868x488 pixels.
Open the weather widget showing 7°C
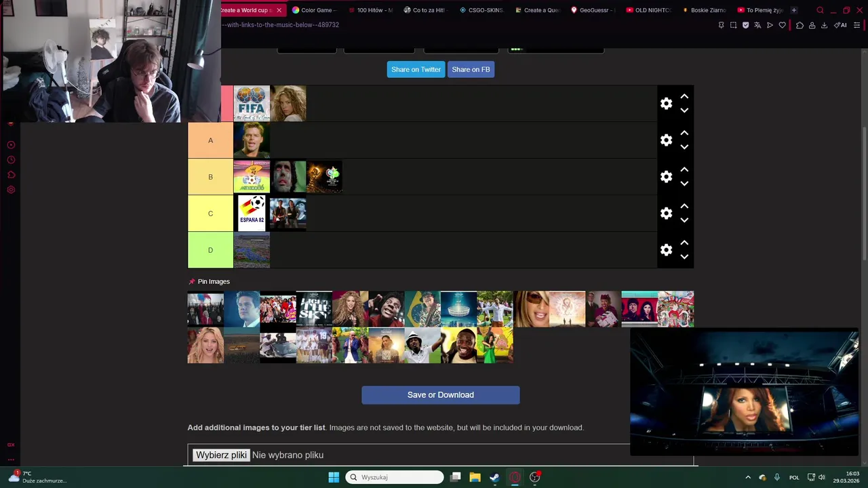tap(37, 477)
